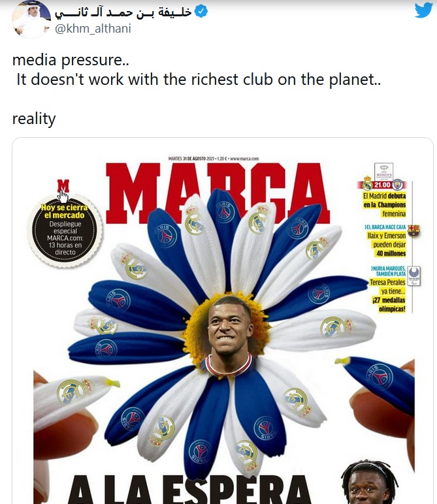Open the MARCA cover image
The image size is (437, 504).
pyautogui.click(x=223, y=321)
